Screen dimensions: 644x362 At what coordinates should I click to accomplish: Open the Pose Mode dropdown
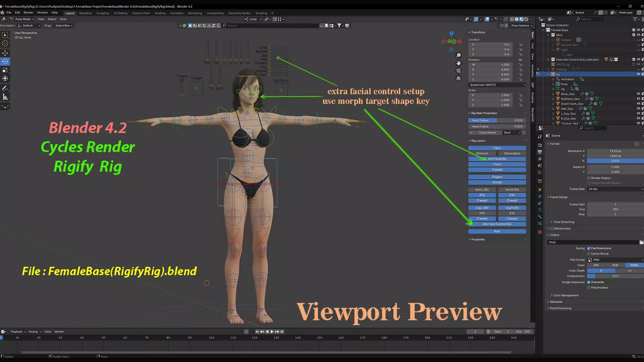[22, 19]
